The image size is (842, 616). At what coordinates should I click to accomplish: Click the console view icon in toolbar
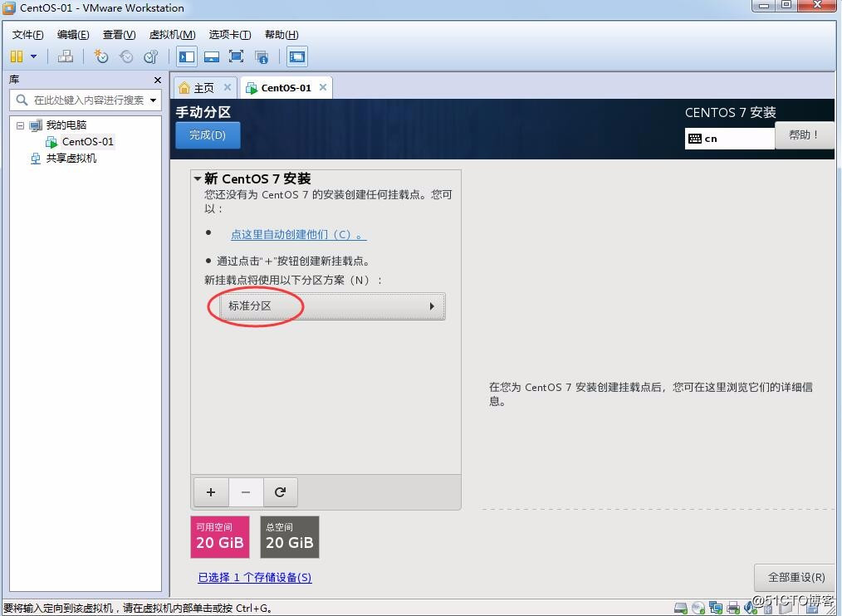click(x=297, y=56)
